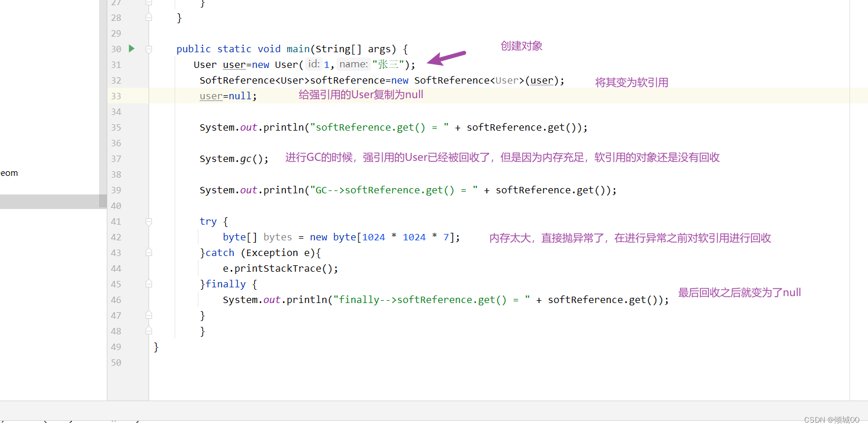
Task: Toggle the finally block fold marker on line 45
Action: pyautogui.click(x=149, y=284)
